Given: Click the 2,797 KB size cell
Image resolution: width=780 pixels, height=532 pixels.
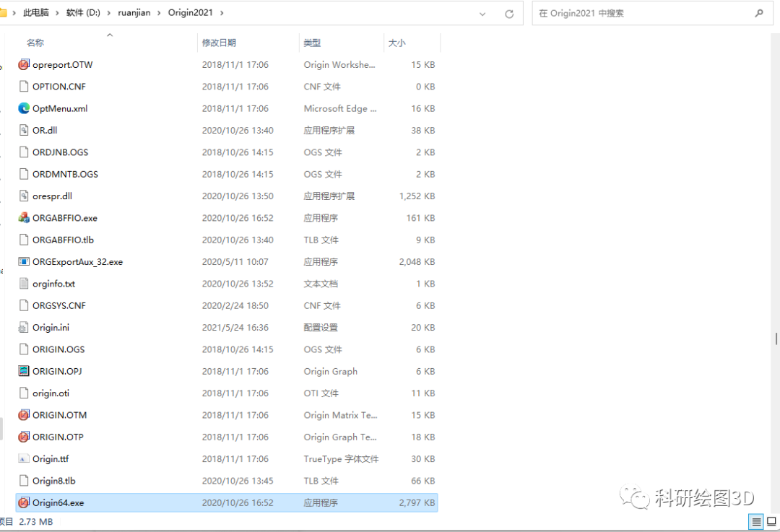Looking at the screenshot, I should tap(417, 502).
